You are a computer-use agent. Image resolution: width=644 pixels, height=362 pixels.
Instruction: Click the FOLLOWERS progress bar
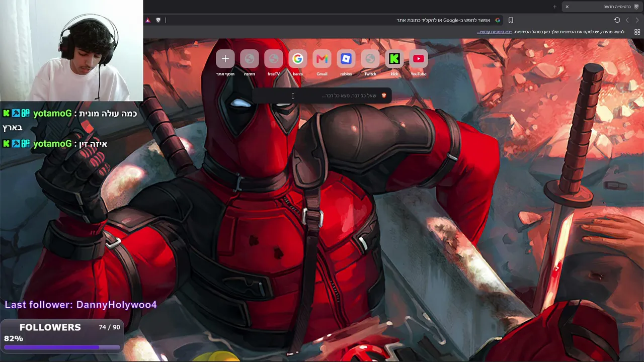coord(61,347)
